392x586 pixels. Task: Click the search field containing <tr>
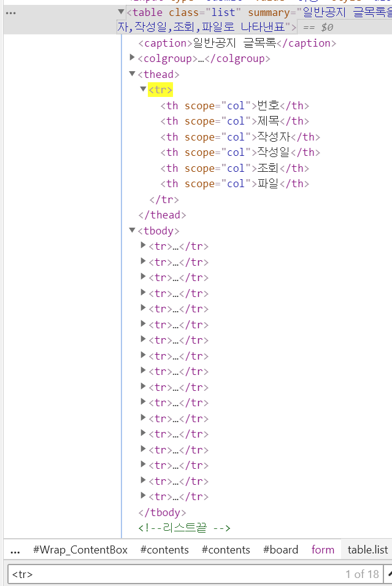click(172, 574)
